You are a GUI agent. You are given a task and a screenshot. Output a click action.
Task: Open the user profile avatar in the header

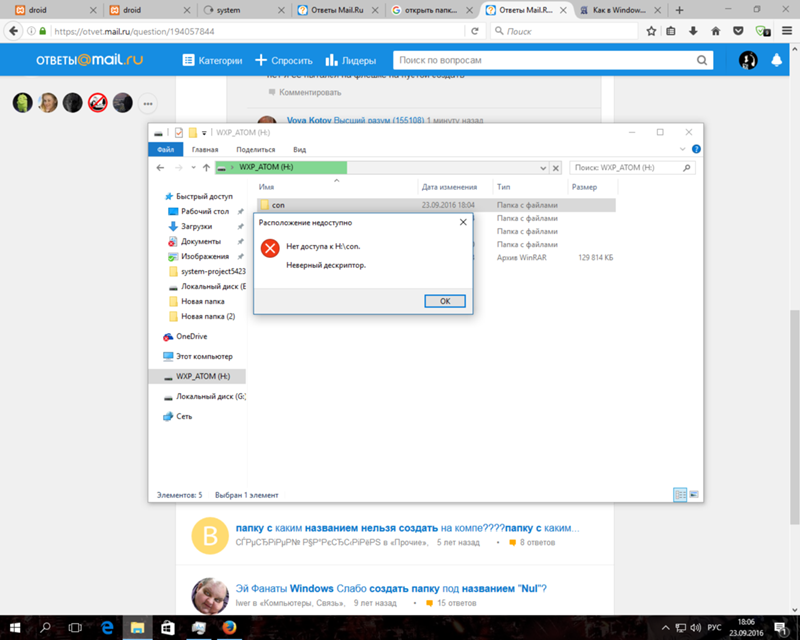pyautogui.click(x=748, y=60)
